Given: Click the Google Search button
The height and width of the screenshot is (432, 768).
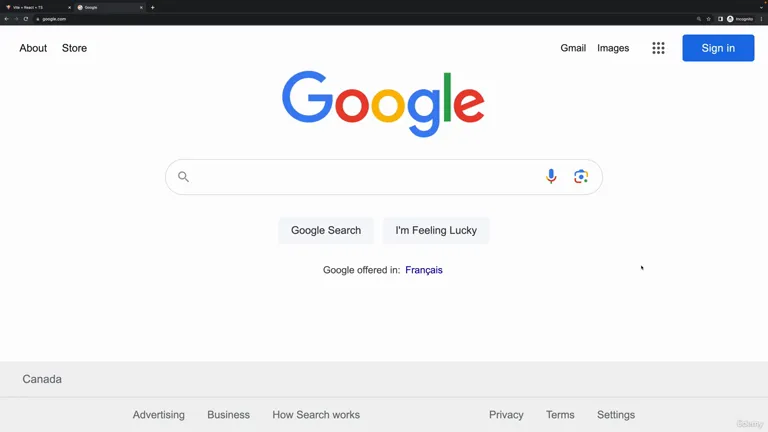Looking at the screenshot, I should (326, 230).
